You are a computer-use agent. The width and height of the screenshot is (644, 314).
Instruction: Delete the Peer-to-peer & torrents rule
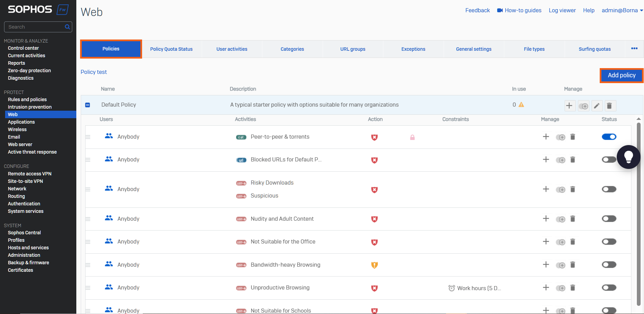(573, 137)
